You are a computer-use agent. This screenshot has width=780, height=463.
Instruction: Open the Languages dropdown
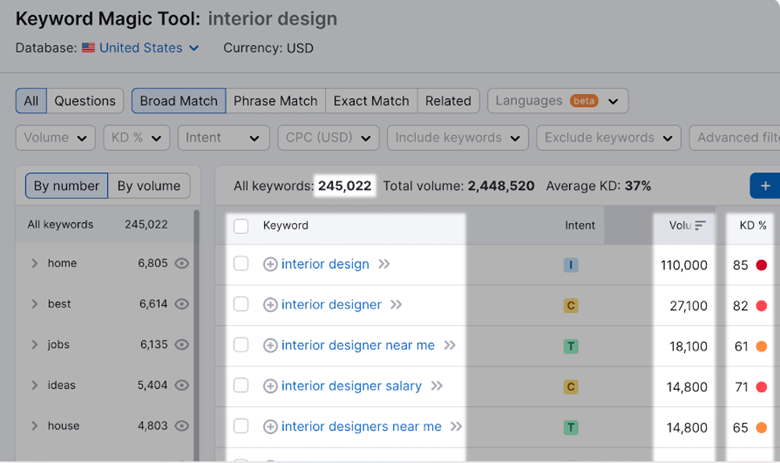click(558, 101)
